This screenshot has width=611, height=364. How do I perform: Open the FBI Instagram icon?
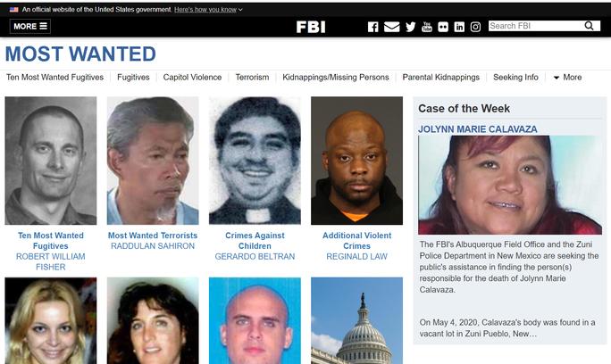click(475, 27)
